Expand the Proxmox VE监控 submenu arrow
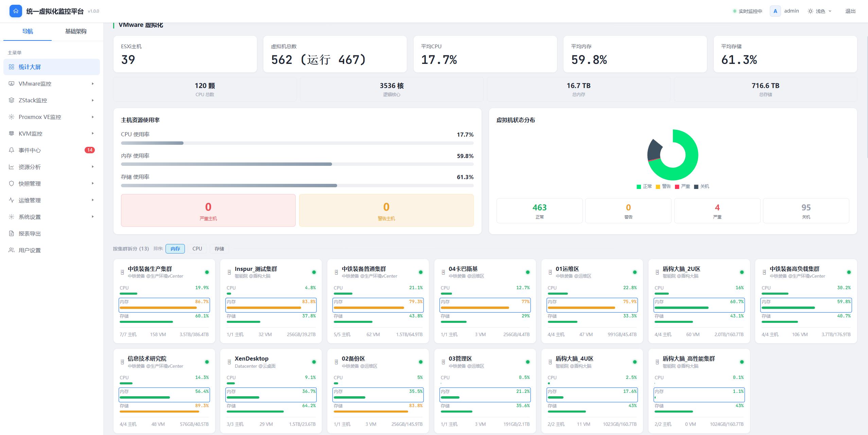Image resolution: width=868 pixels, height=435 pixels. (x=93, y=117)
